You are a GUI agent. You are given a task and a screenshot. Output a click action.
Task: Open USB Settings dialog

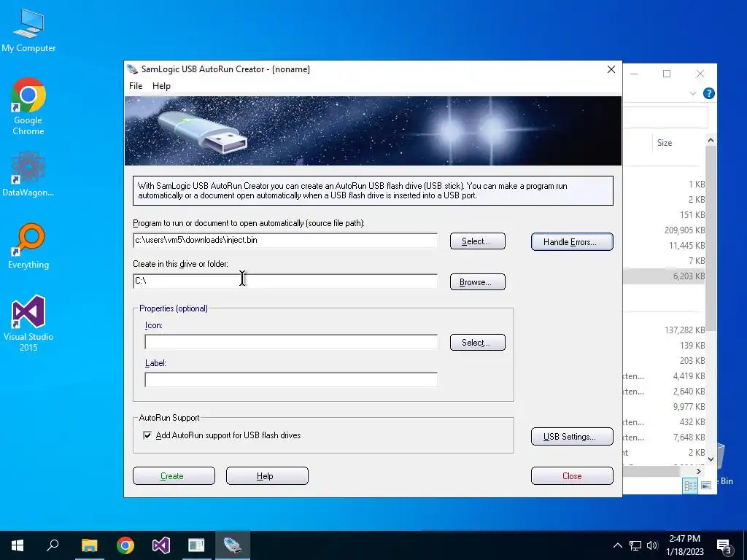point(572,437)
